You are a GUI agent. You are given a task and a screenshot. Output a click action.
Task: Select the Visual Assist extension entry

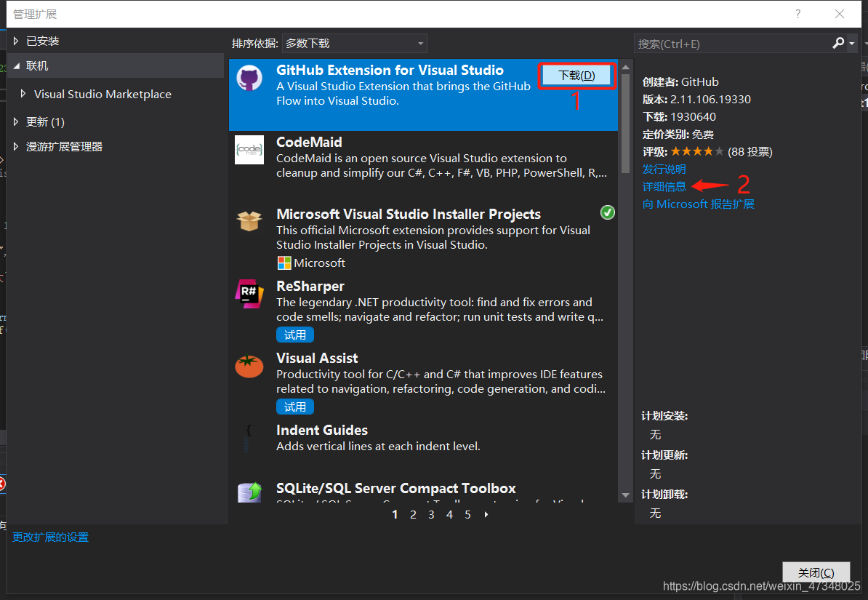(424, 383)
